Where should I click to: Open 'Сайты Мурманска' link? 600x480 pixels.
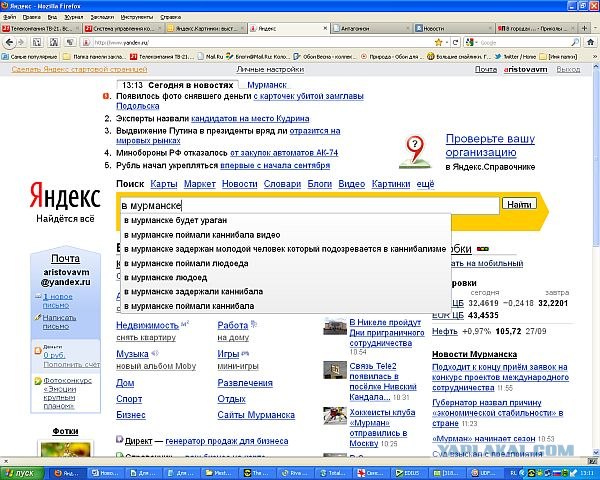(256, 415)
